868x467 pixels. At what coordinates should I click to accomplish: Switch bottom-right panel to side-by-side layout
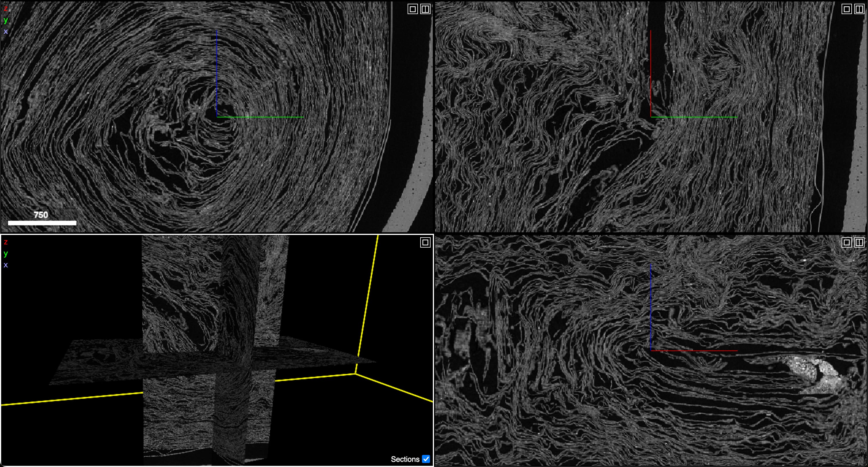pos(860,242)
